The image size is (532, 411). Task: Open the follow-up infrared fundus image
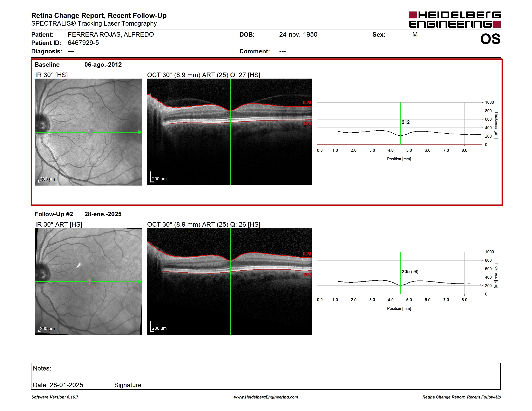(88, 281)
